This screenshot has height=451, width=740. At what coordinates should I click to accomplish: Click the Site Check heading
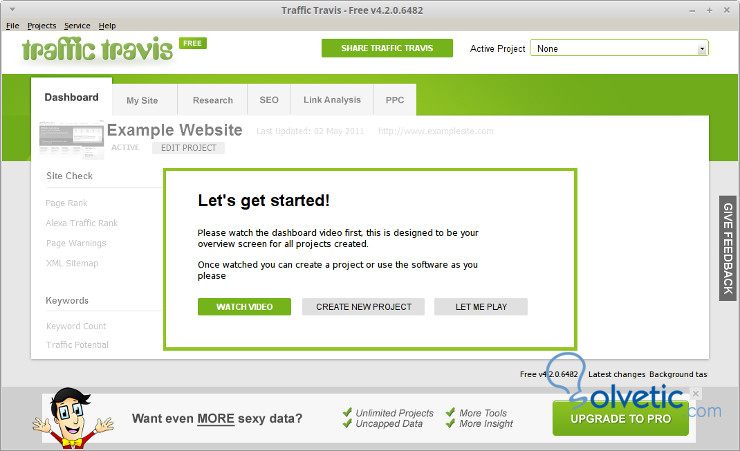tap(69, 175)
